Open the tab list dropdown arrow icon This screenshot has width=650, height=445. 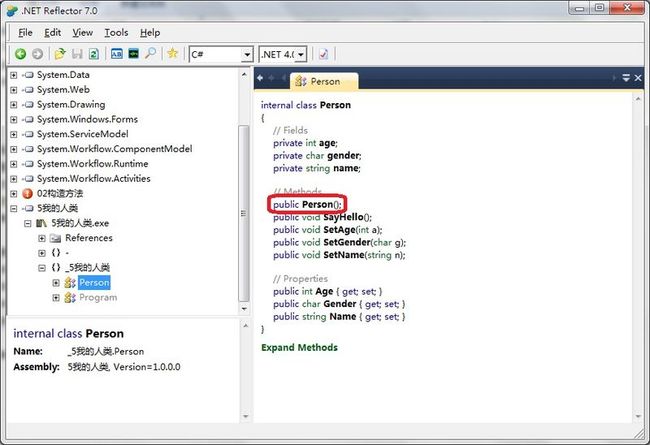pyautogui.click(x=626, y=78)
